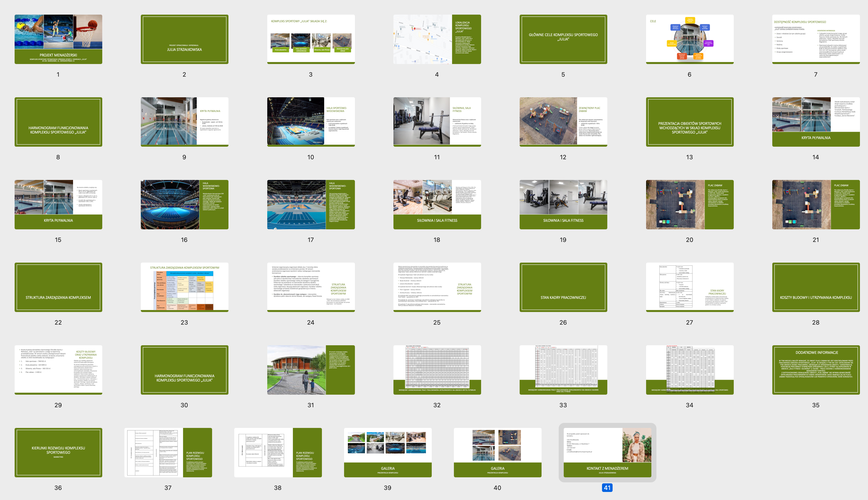Viewport: 868px width, 500px height.
Task: Select slide 1 Projekt Menadżerski thumbnail
Action: coord(58,39)
